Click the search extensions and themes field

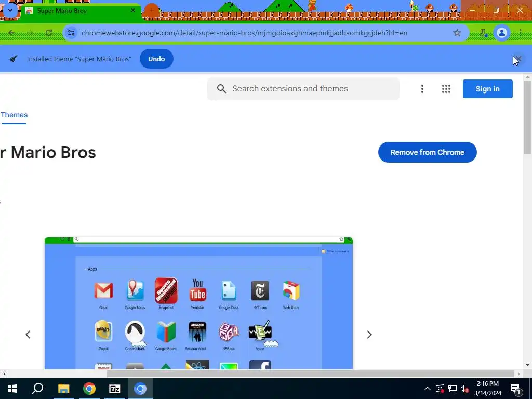tap(303, 88)
